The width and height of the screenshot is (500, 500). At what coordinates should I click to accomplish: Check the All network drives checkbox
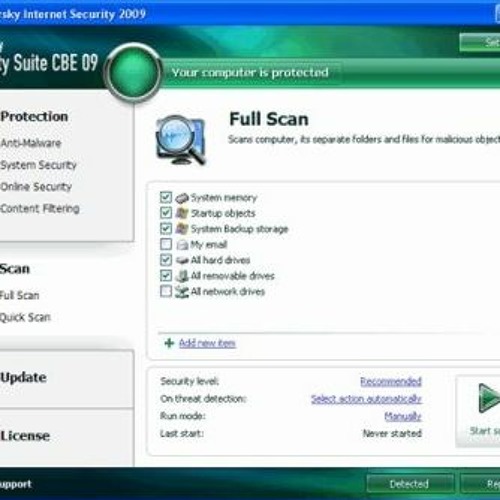166,291
